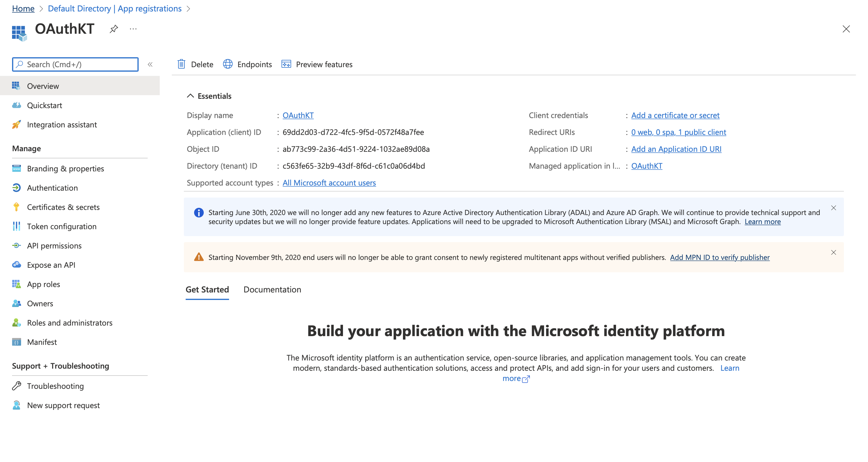Switch to the Get Started tab
868x462 pixels.
[x=207, y=289]
